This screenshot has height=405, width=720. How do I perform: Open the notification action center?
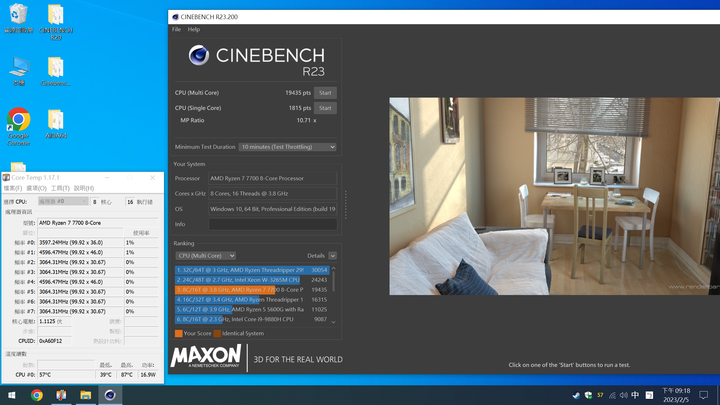pos(703,395)
